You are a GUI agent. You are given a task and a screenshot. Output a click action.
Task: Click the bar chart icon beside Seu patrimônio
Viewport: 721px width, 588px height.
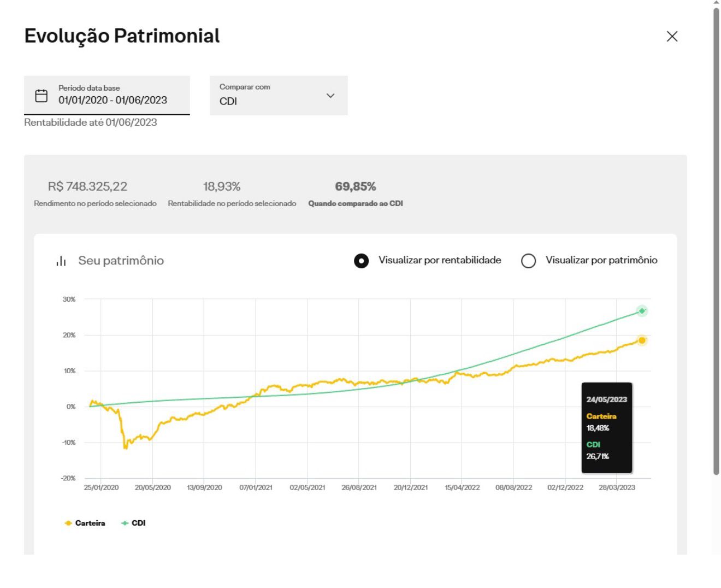tap(61, 261)
